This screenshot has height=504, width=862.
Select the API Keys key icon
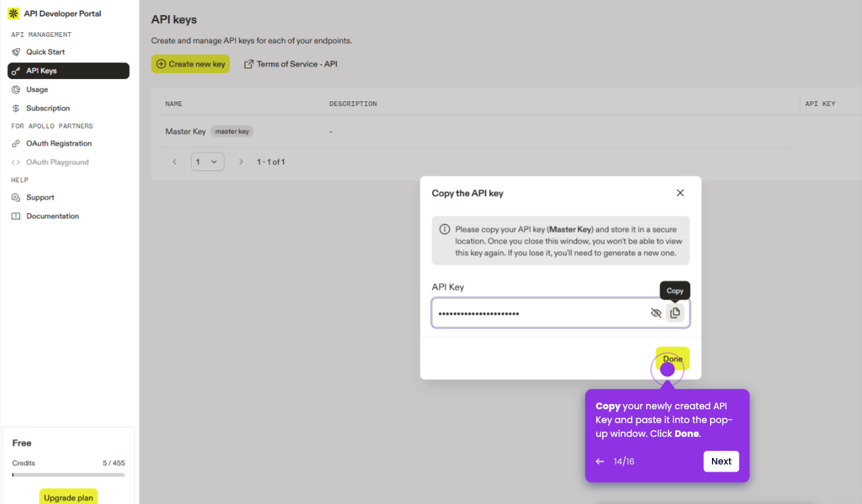click(16, 71)
